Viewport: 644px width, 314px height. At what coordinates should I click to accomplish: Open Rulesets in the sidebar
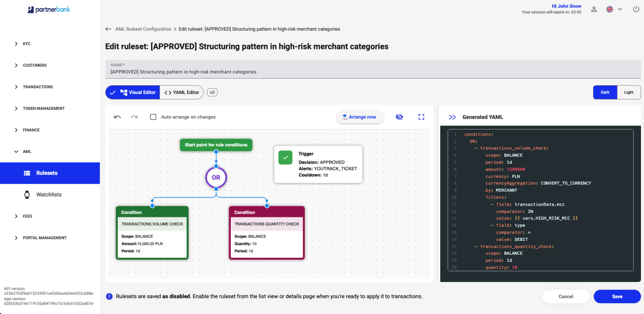coord(50,173)
